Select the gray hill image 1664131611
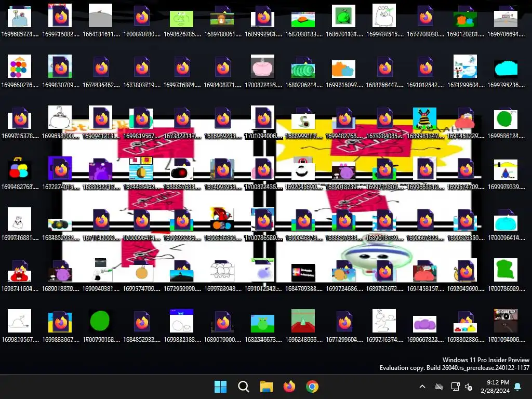 pyautogui.click(x=101, y=21)
